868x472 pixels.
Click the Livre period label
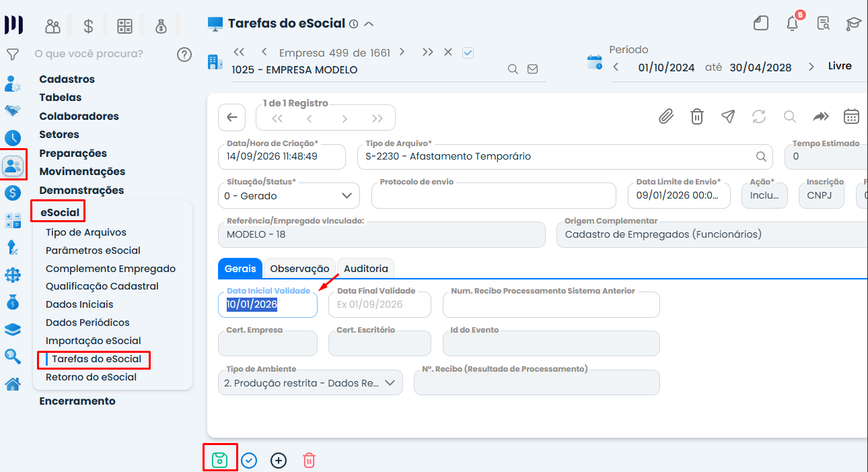840,66
